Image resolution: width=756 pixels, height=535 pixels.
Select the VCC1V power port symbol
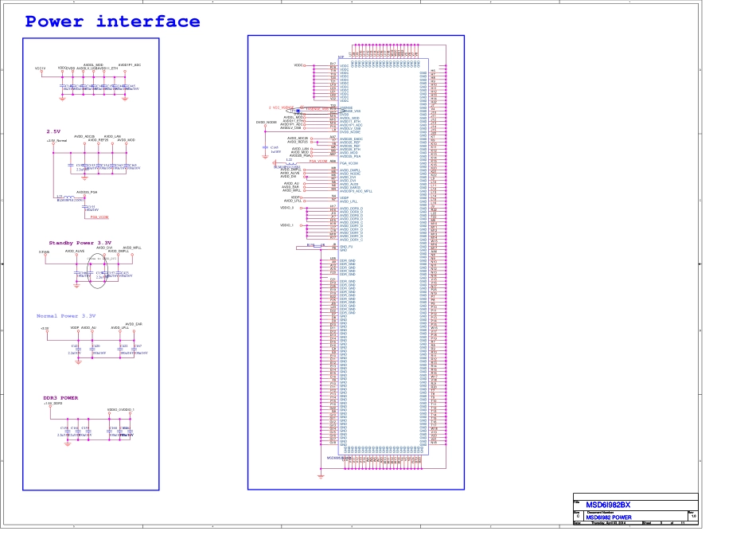(x=41, y=68)
